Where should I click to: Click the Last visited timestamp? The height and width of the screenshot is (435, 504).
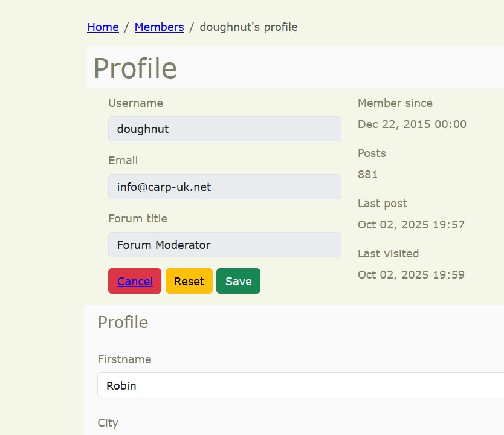pos(411,275)
